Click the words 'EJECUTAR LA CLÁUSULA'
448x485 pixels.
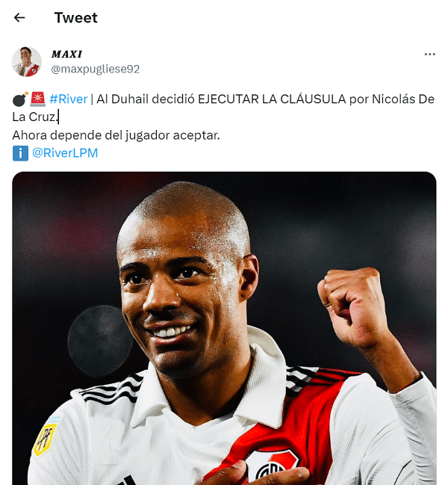pyautogui.click(x=272, y=99)
